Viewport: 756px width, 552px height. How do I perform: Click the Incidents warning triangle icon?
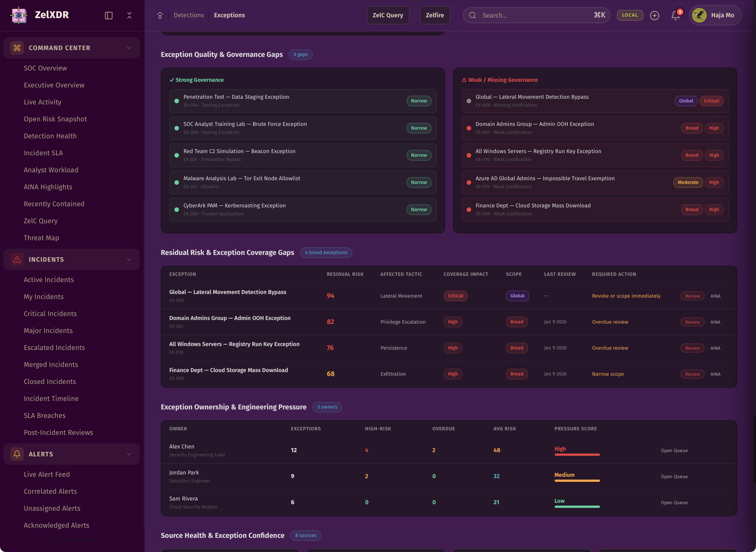point(17,259)
